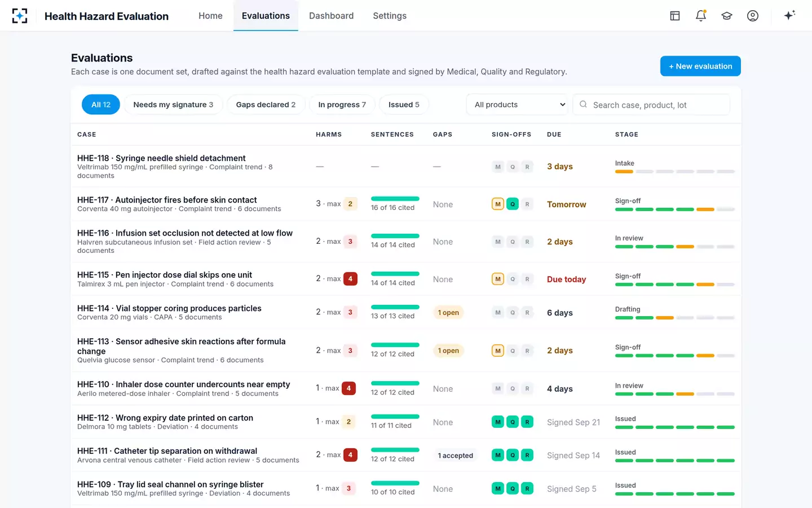Click the R sign-off badge for HHE-117
Image resolution: width=812 pixels, height=508 pixels.
click(527, 204)
